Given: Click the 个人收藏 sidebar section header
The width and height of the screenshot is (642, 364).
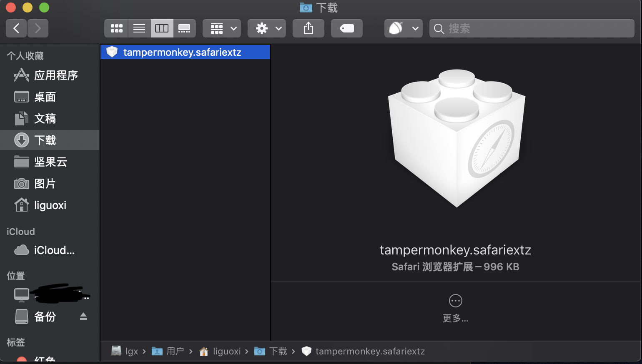Looking at the screenshot, I should click(x=25, y=56).
